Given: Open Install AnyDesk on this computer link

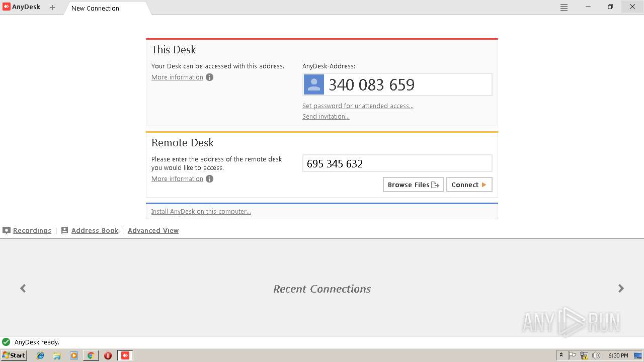Looking at the screenshot, I should pos(201,212).
